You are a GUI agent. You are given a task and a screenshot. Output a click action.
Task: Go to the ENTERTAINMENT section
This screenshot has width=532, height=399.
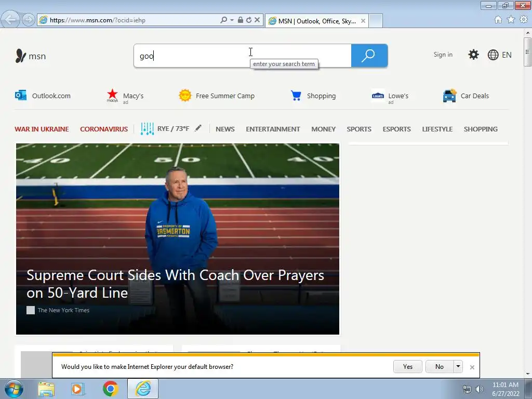click(x=273, y=129)
